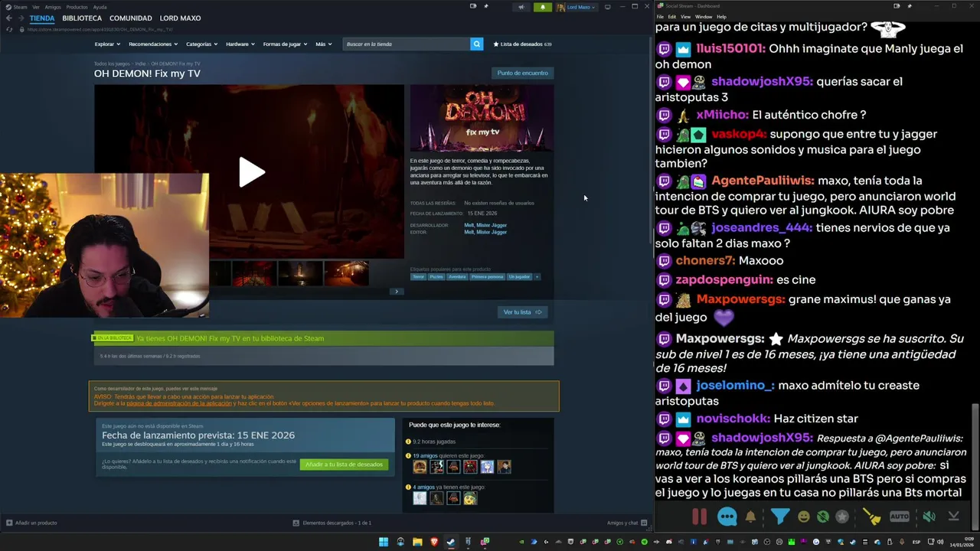The width and height of the screenshot is (980, 551).
Task: Open the blue chat bubble in Social Stream
Action: pyautogui.click(x=727, y=517)
